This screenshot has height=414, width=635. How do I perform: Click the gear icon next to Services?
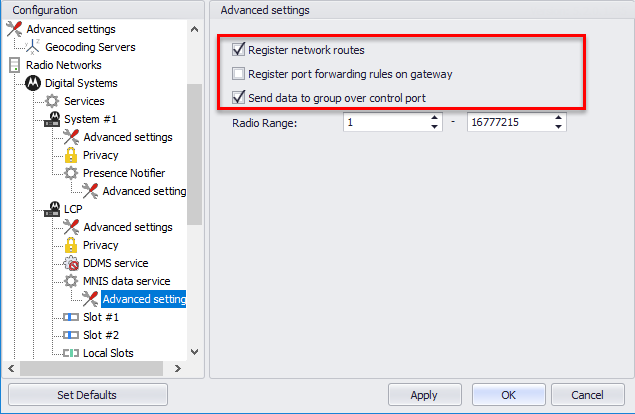[x=52, y=101]
